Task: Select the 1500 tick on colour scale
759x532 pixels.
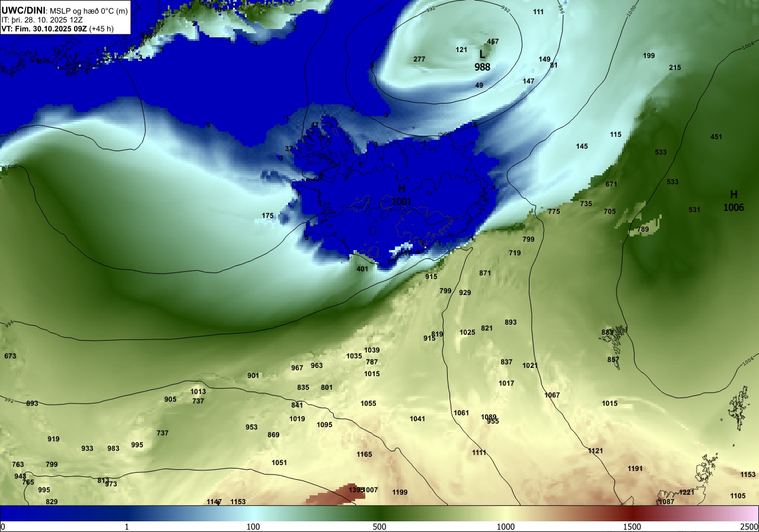Action: coord(632,527)
